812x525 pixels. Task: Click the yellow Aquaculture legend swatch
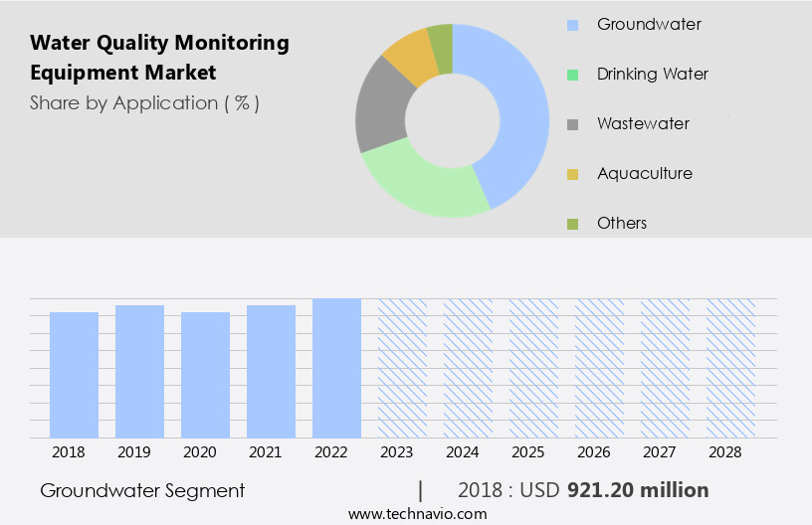pos(572,174)
